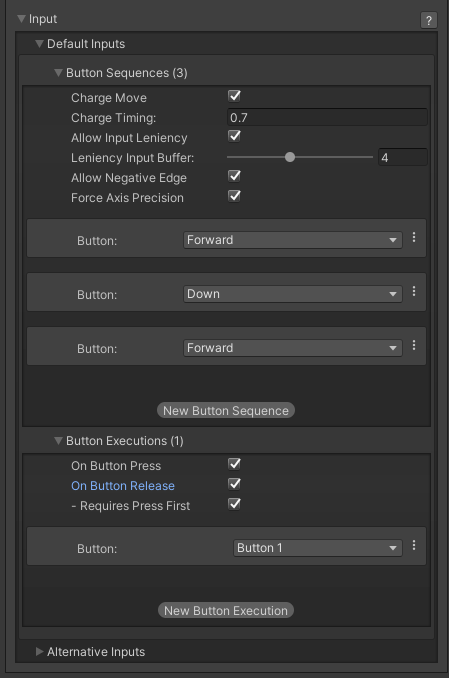Screen dimensions: 449x678
Task: Uncheck the Charge Move checkbox
Action: 234,96
